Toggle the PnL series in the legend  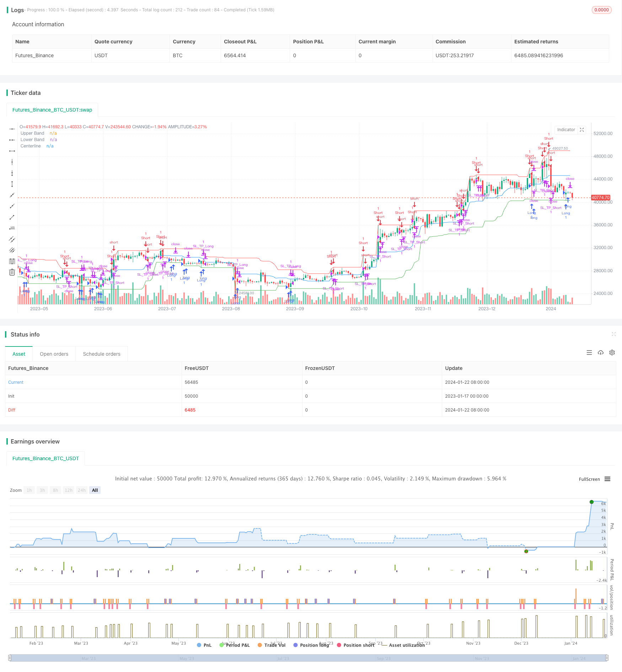(204, 645)
